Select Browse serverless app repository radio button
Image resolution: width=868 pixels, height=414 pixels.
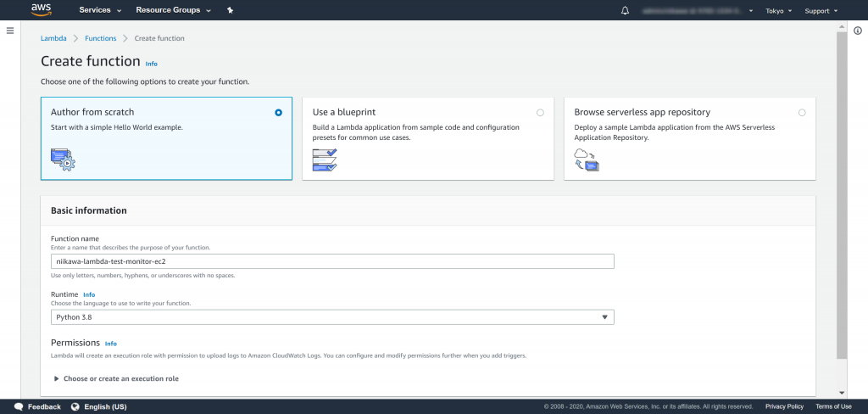[x=802, y=113]
